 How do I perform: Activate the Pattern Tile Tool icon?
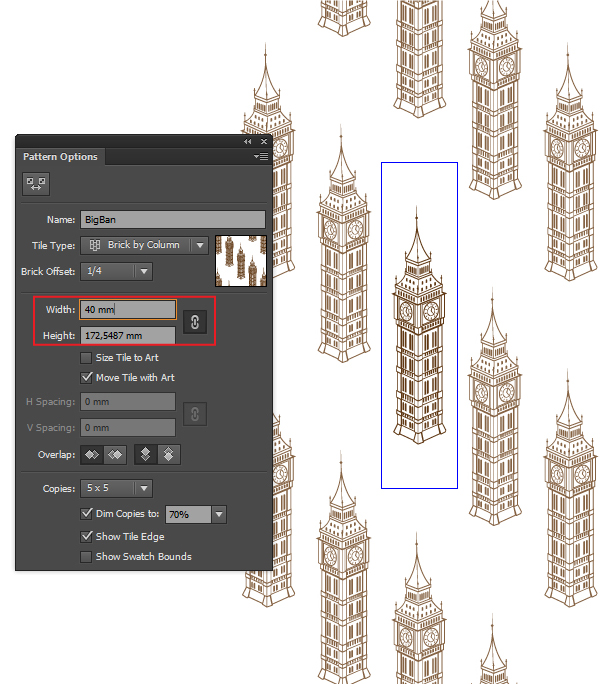36,183
